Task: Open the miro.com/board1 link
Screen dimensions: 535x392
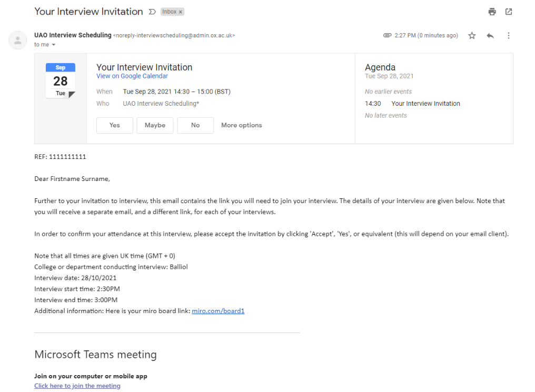Action: point(218,311)
